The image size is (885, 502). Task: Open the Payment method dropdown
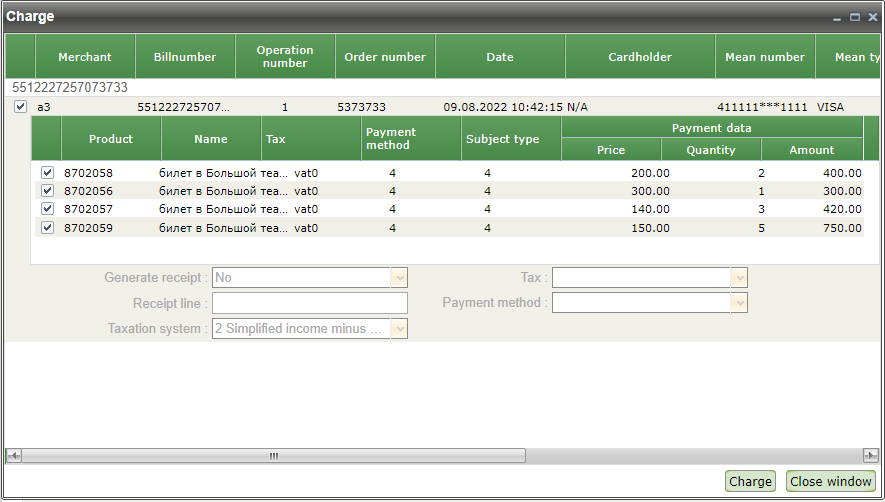point(739,303)
